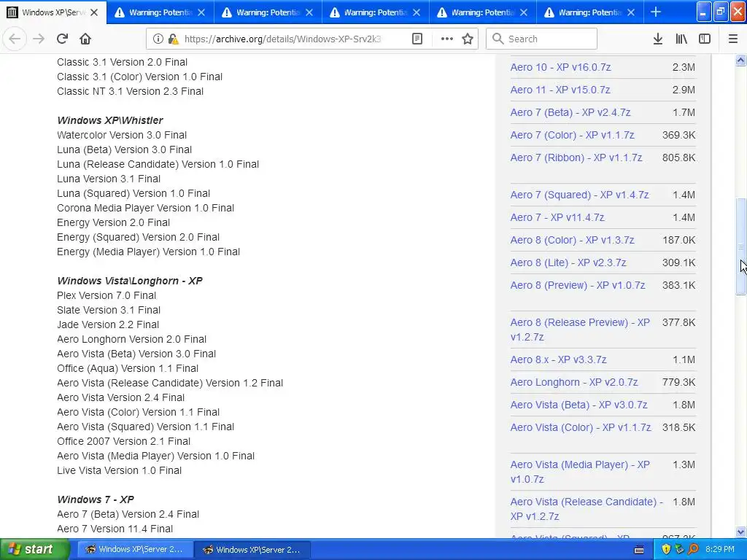Screen dimensions: 747x560
Task: Bookmark this page with the star icon
Action: (468, 39)
